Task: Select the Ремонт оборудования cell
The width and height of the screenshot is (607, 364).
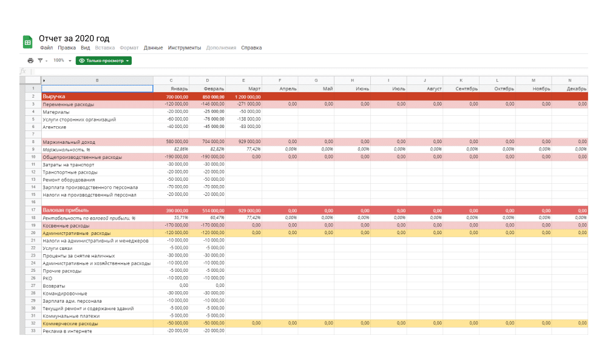Action: click(x=97, y=180)
